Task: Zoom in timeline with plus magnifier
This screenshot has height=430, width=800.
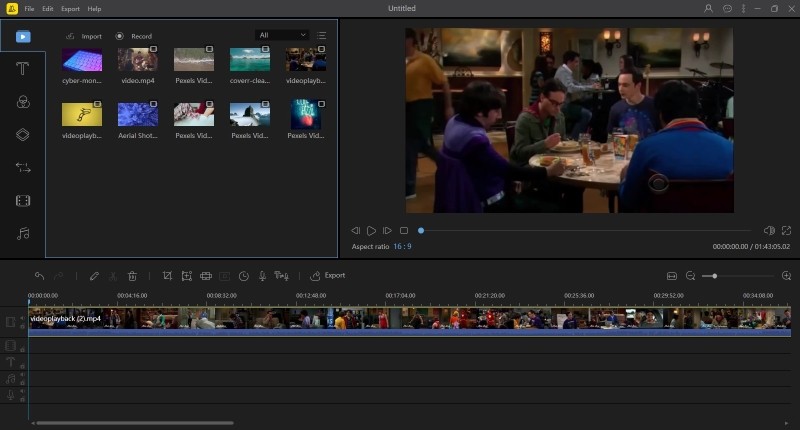Action: 786,276
